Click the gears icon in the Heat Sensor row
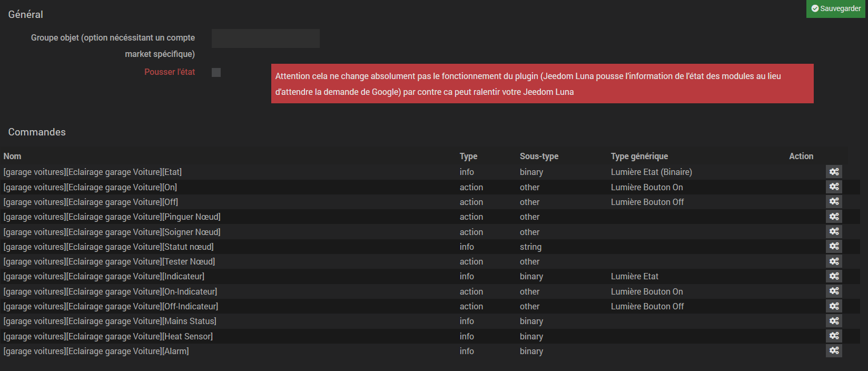This screenshot has width=868, height=371. (834, 336)
